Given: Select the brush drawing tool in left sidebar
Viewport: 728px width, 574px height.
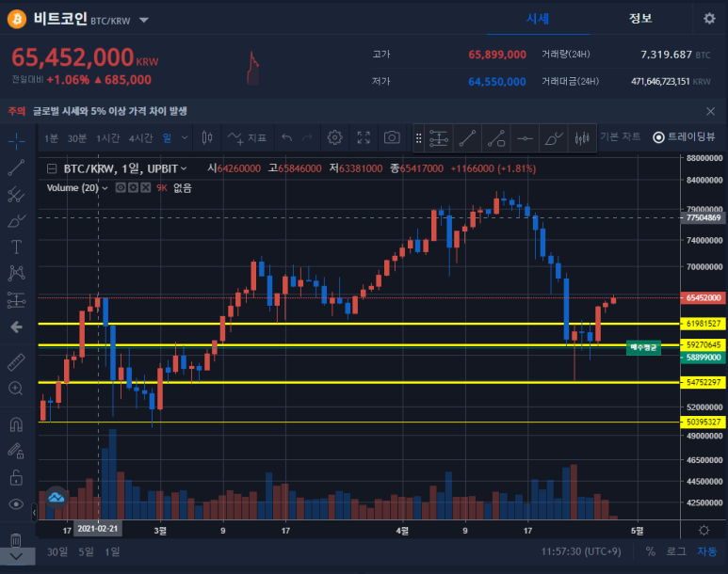Looking at the screenshot, I should tap(16, 221).
